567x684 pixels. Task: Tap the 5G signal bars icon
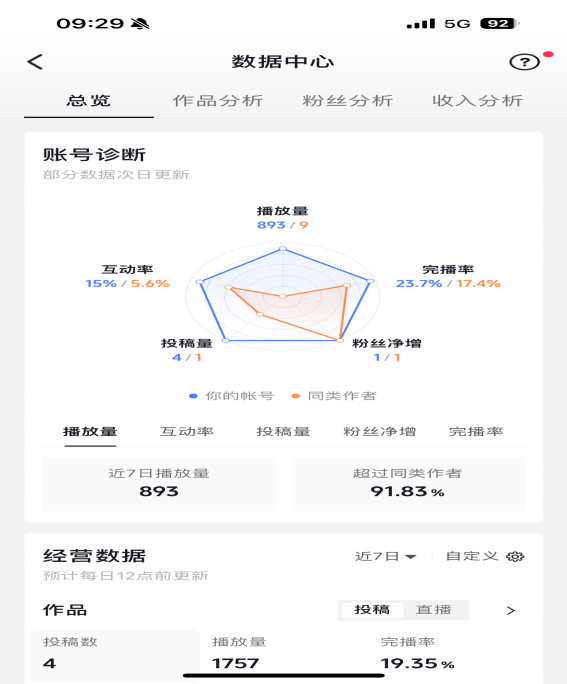coord(420,24)
